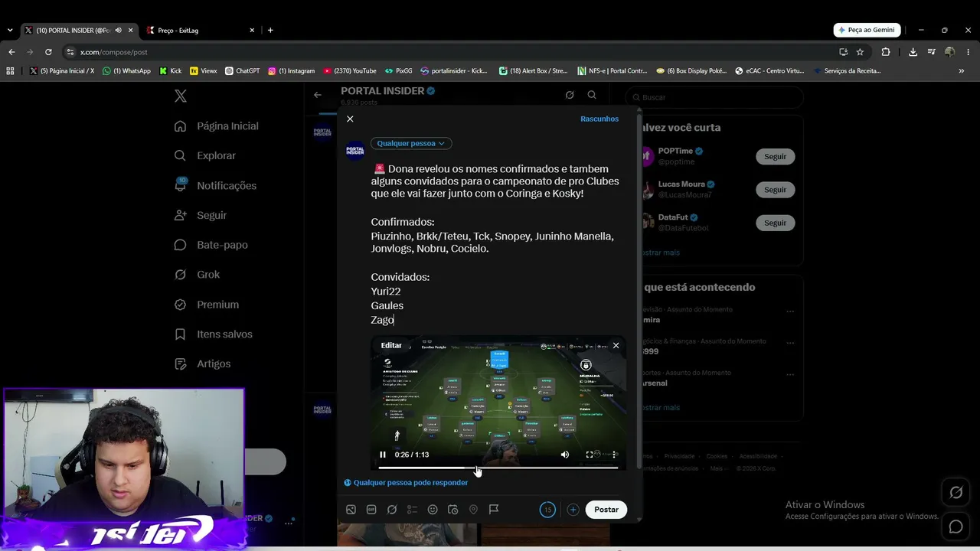Show more bookmarks with chevron

click(x=961, y=71)
